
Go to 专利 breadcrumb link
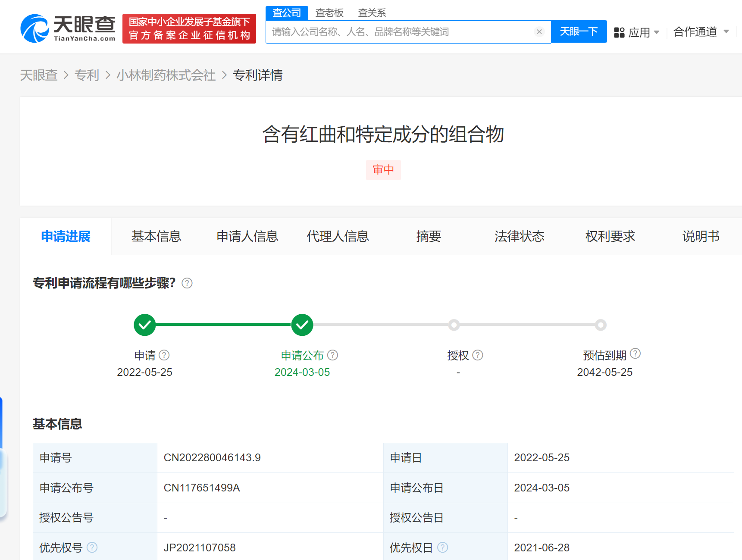tap(87, 75)
